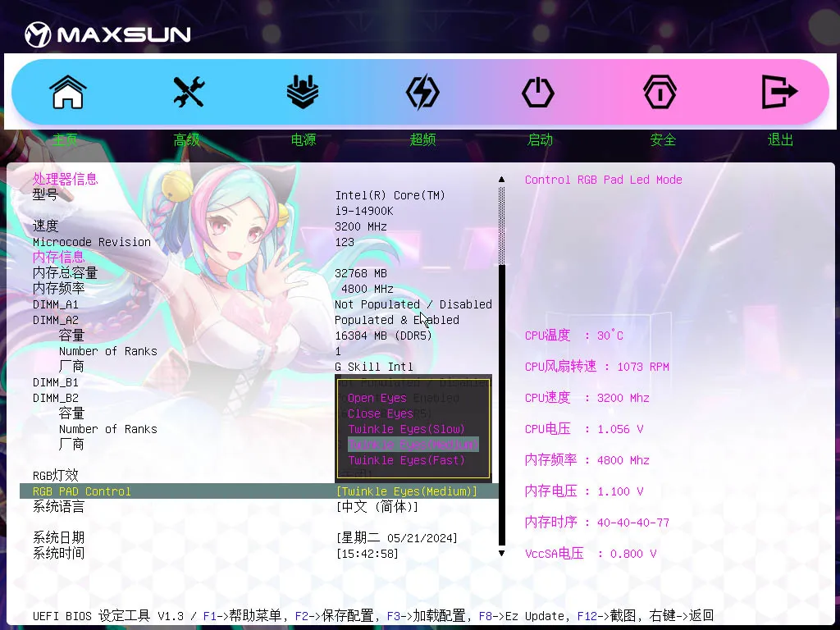
Task: Choose Twinkle Eyes(Fast) option
Action: click(x=407, y=460)
